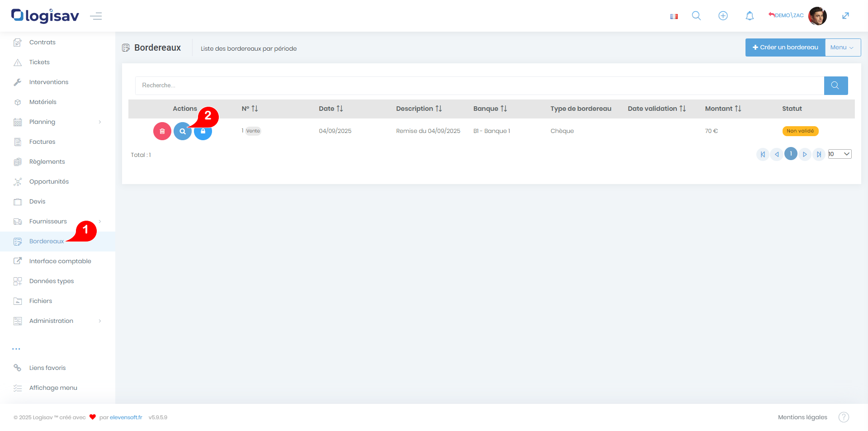This screenshot has width=868, height=431.
Task: Click the help question mark icon
Action: click(844, 417)
